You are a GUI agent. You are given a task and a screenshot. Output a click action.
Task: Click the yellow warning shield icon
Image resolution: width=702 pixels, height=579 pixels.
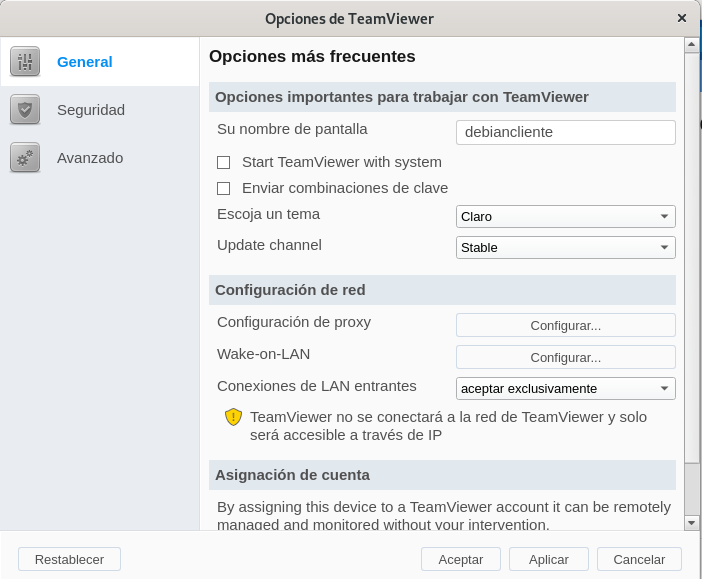[233, 417]
